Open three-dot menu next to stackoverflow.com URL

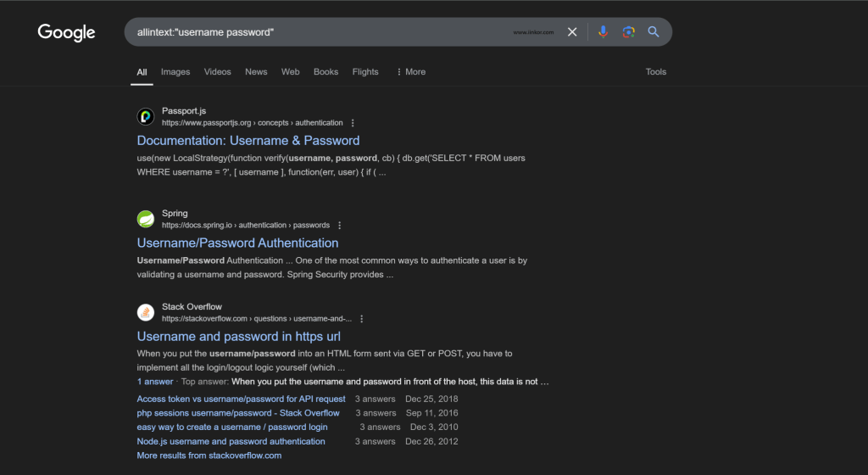point(361,319)
